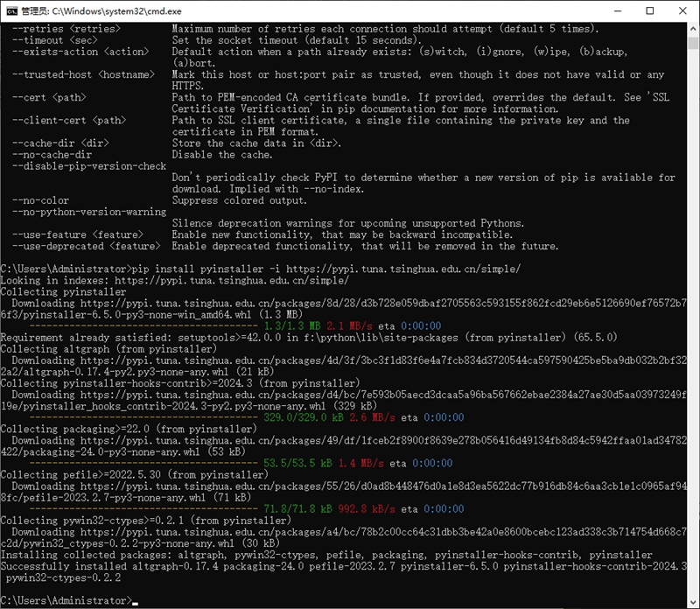Click the '53.5/53.5 kB' progress text
Screen dimensions: 700x609
coord(297,464)
